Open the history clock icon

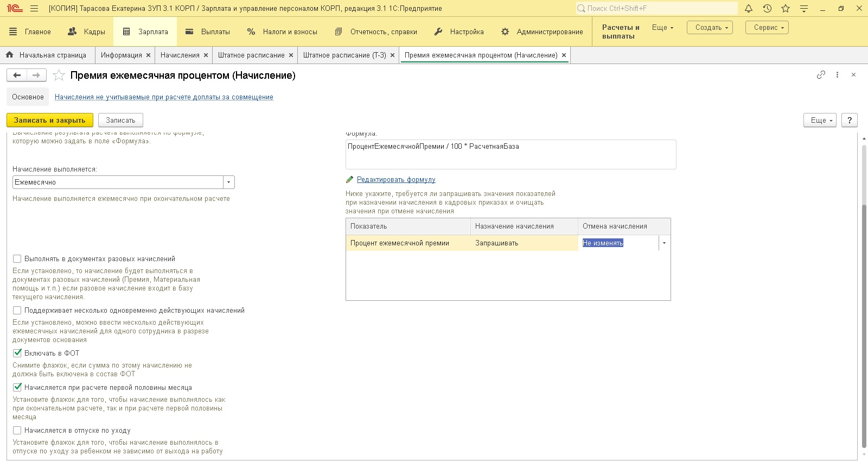767,8
